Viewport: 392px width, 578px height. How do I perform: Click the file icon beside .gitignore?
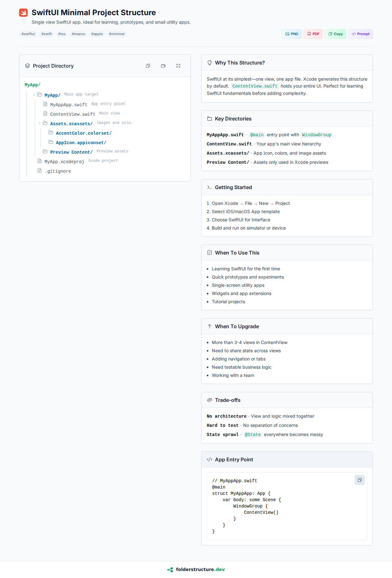tap(40, 171)
